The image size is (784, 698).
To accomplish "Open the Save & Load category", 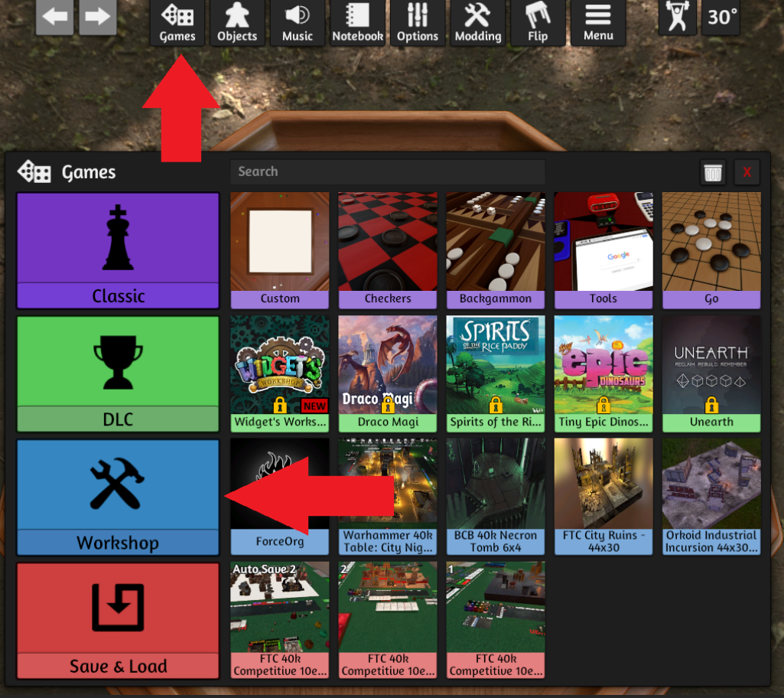I will (118, 620).
